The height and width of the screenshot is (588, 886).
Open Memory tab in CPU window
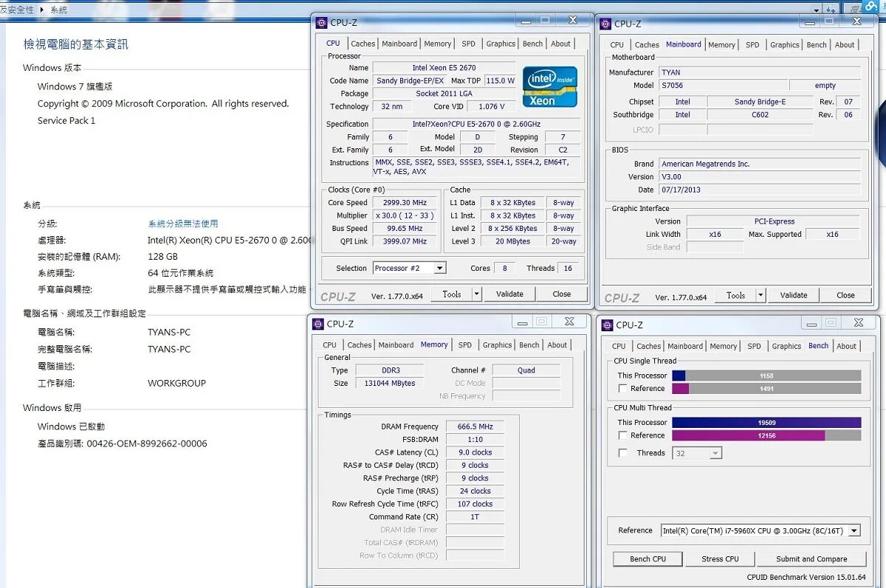pos(438,44)
